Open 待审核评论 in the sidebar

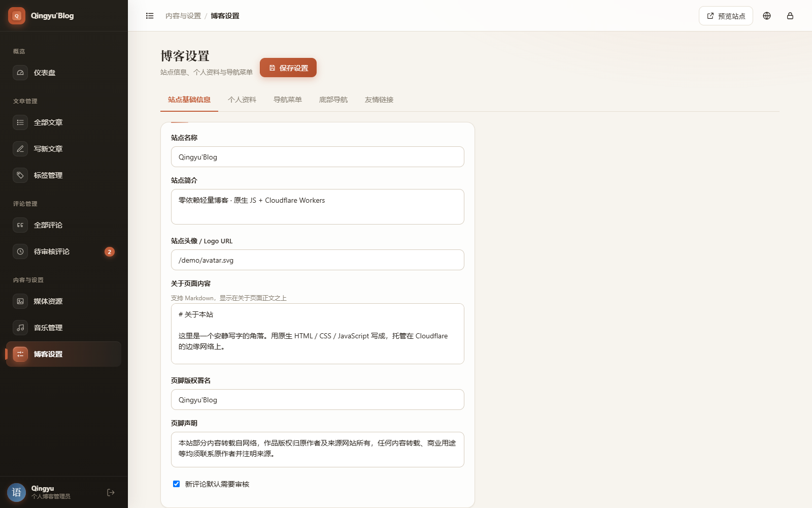coord(63,251)
